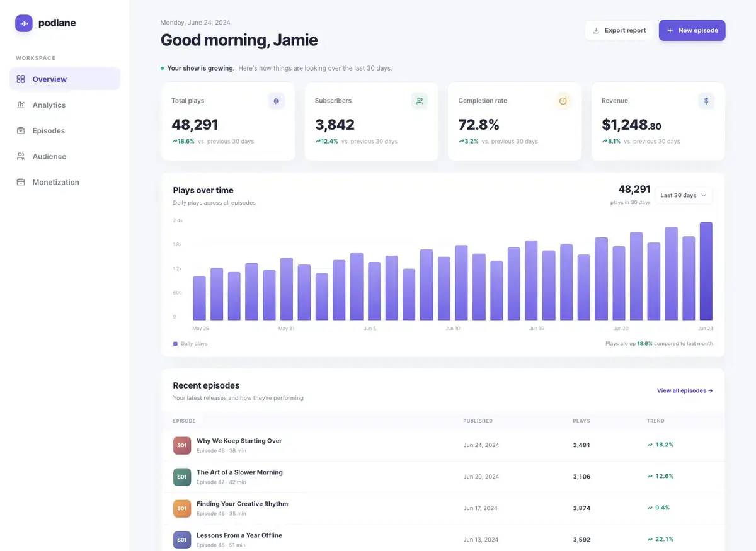Open the Overview page
This screenshot has width=756, height=551.
click(x=65, y=79)
